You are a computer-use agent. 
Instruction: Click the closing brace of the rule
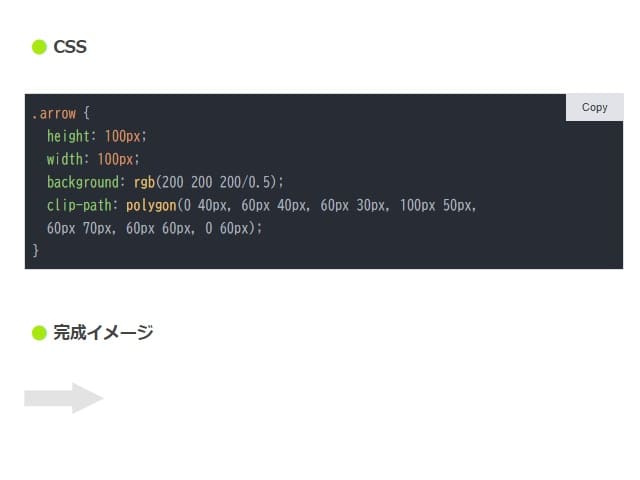click(36, 250)
